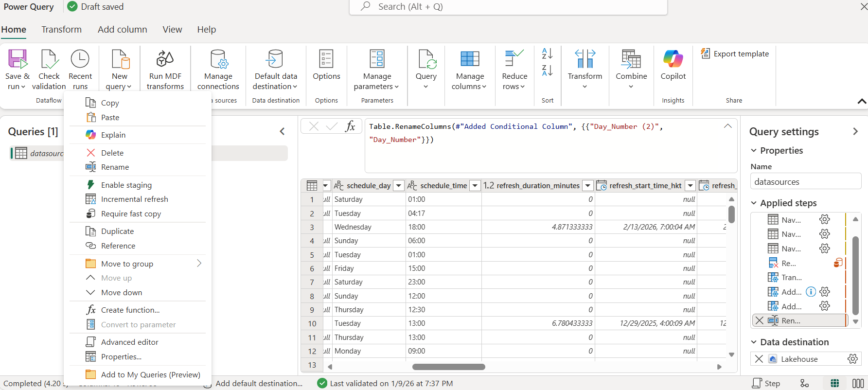868x390 pixels.
Task: Open the Combine dropdown
Action: coord(631,70)
